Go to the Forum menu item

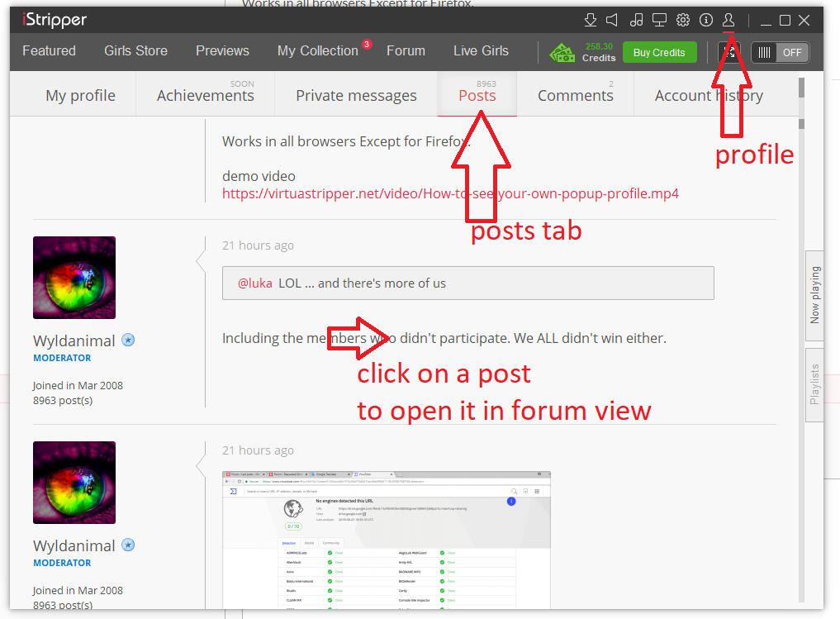tap(406, 51)
